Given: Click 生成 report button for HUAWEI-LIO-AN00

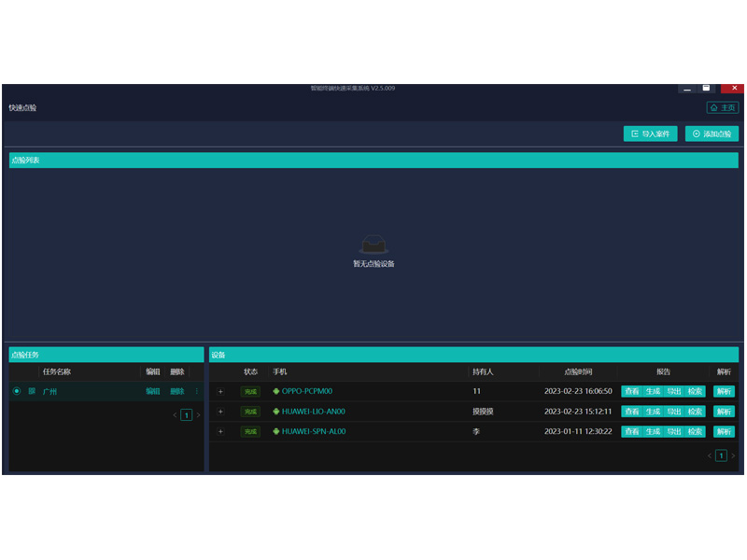Looking at the screenshot, I should (x=653, y=412).
